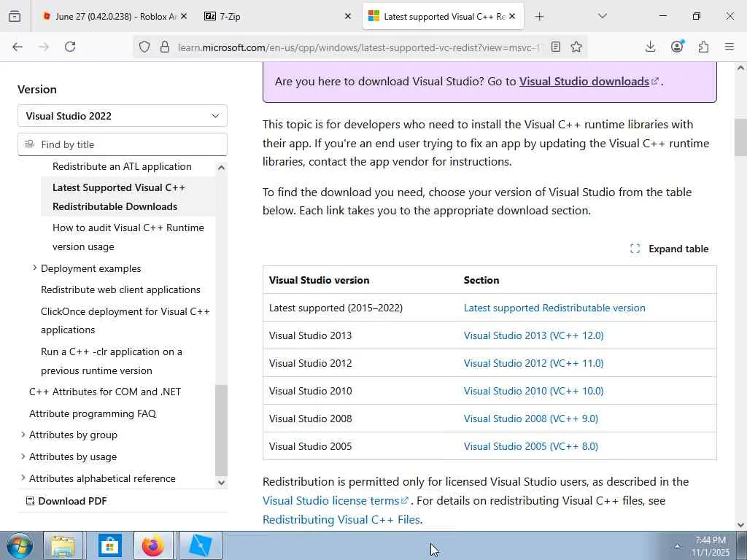Expand the Deployment examples tree node
Viewport: 747px width, 560px height.
[x=34, y=268]
